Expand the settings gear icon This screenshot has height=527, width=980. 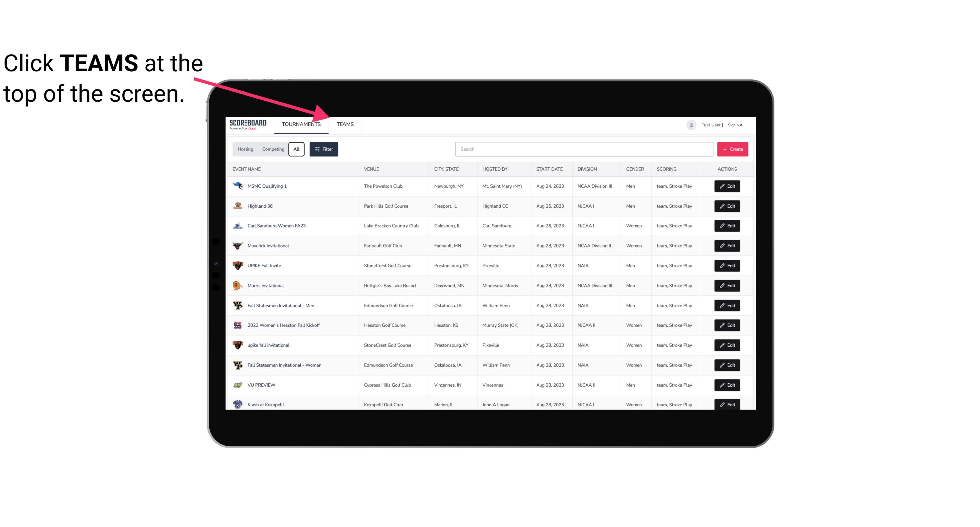(690, 124)
